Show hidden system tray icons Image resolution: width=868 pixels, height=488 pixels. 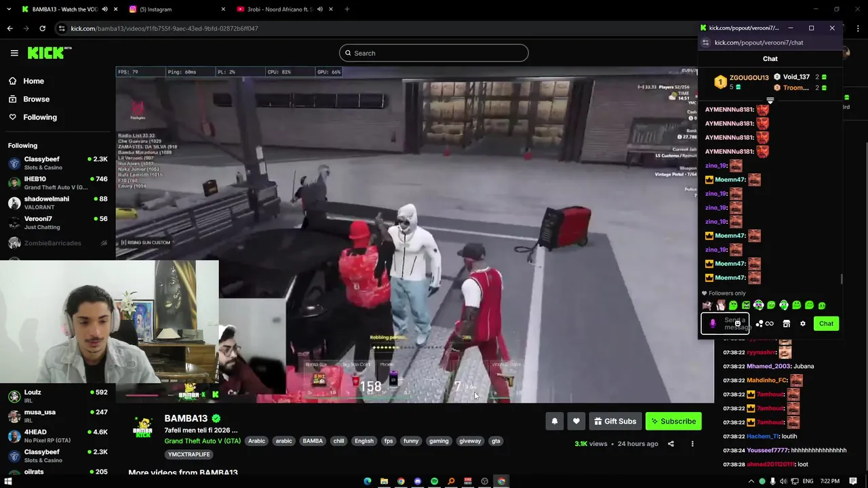coord(751,481)
